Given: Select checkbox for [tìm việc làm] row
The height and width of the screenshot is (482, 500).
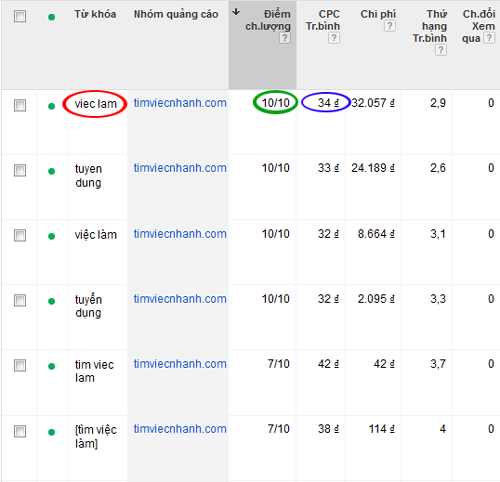Looking at the screenshot, I should pos(20,431).
